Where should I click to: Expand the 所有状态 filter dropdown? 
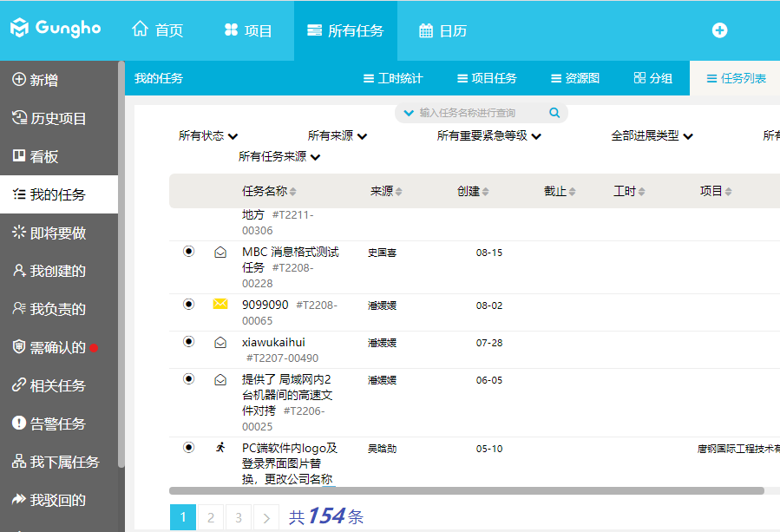tap(208, 136)
